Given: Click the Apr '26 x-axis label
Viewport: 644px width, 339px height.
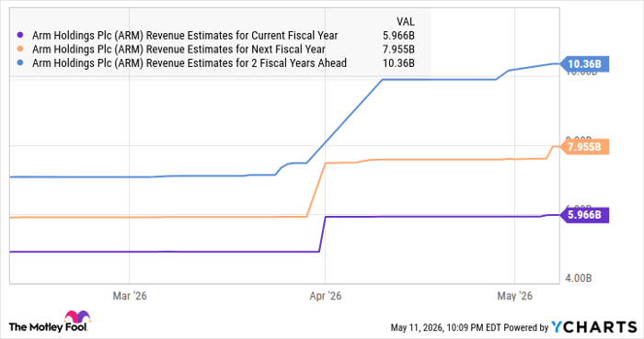Looking at the screenshot, I should (x=326, y=296).
